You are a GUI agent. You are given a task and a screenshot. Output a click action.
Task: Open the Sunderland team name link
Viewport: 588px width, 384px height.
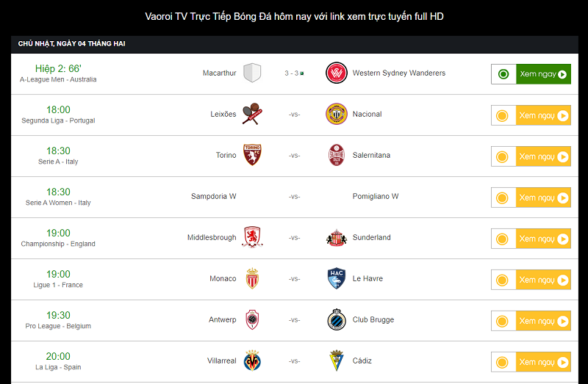coord(372,237)
